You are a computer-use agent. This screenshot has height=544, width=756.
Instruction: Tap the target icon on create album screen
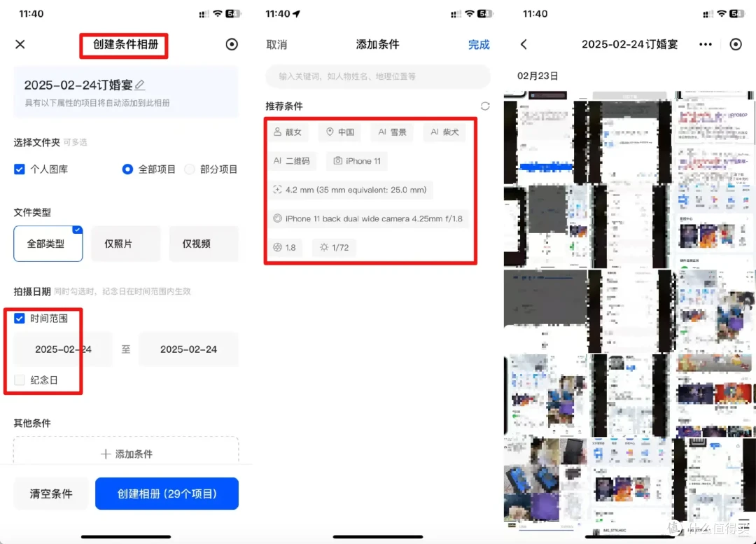coord(232,44)
